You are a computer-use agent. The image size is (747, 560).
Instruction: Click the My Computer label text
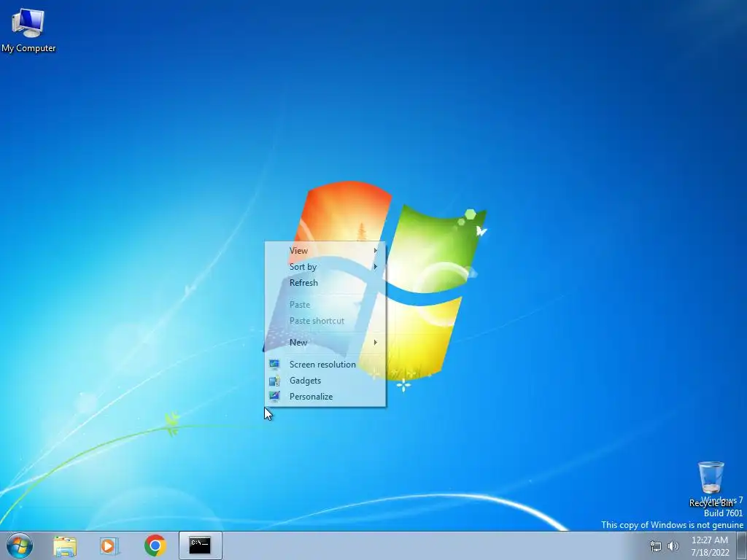tap(28, 48)
